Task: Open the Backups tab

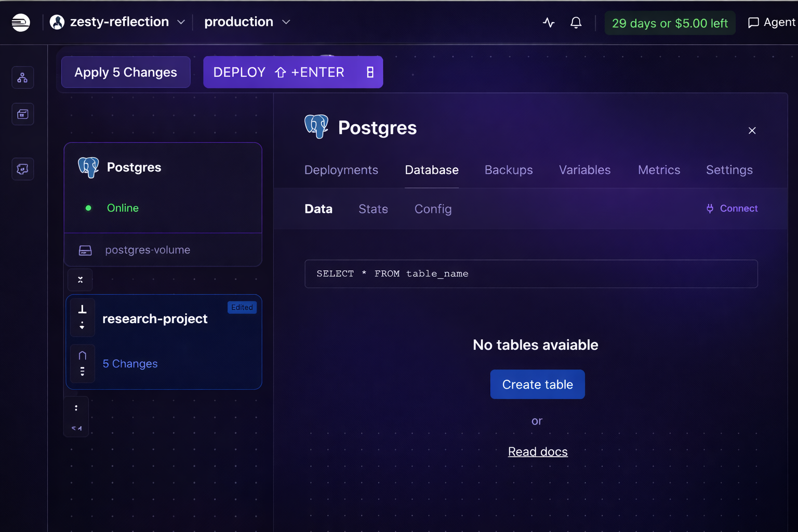Action: pyautogui.click(x=509, y=170)
